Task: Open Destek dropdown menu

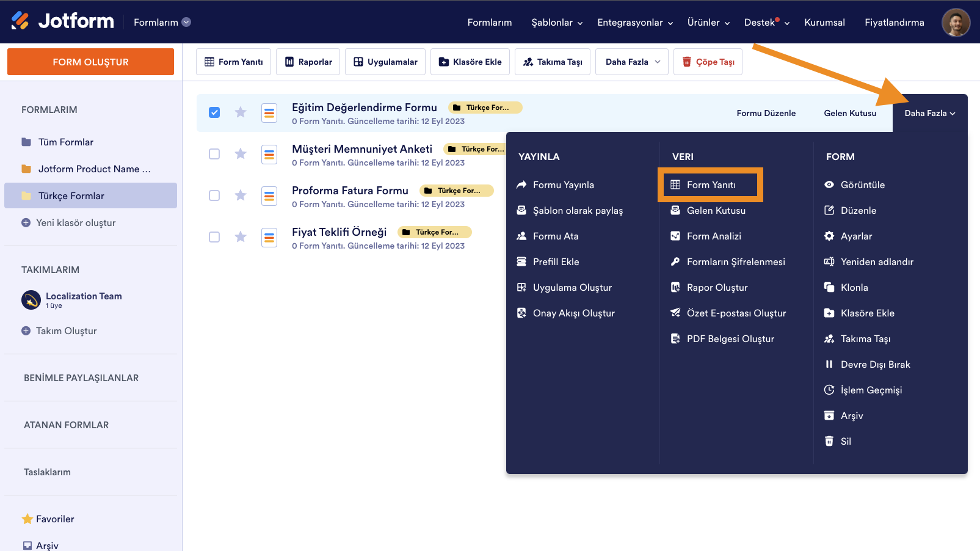Action: (x=767, y=23)
